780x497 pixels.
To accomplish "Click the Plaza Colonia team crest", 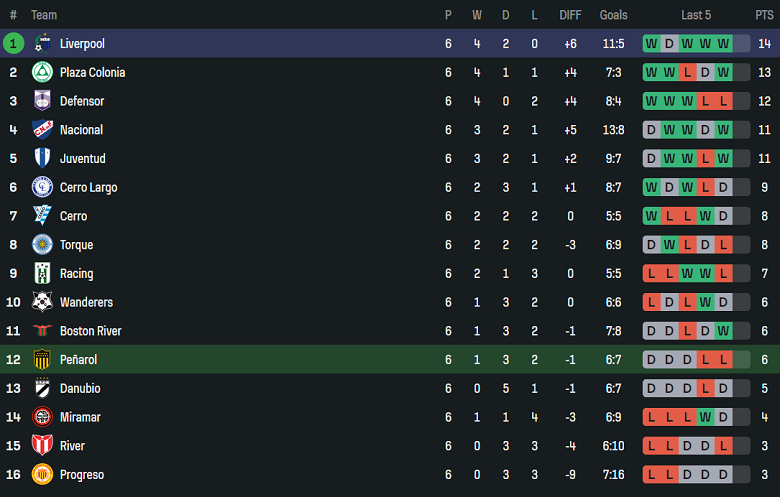I will 42,72.
